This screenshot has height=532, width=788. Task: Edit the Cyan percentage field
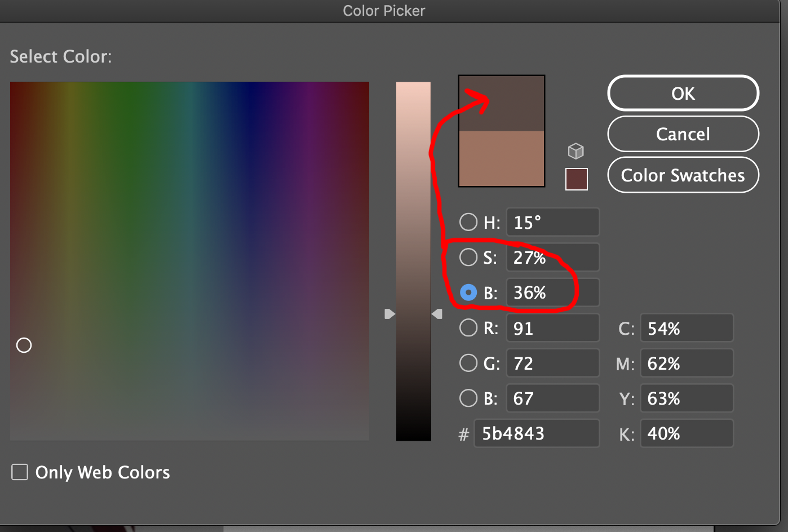pos(686,327)
